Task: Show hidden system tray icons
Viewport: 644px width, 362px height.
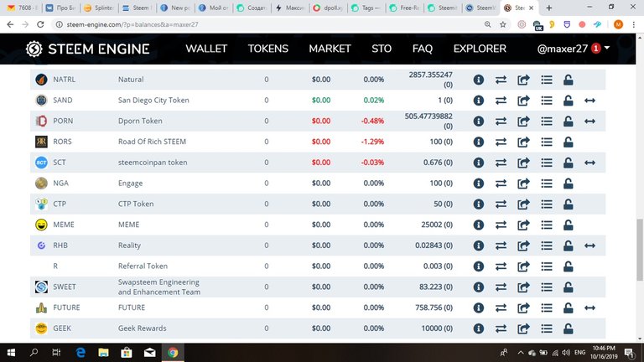Action: [x=521, y=353]
